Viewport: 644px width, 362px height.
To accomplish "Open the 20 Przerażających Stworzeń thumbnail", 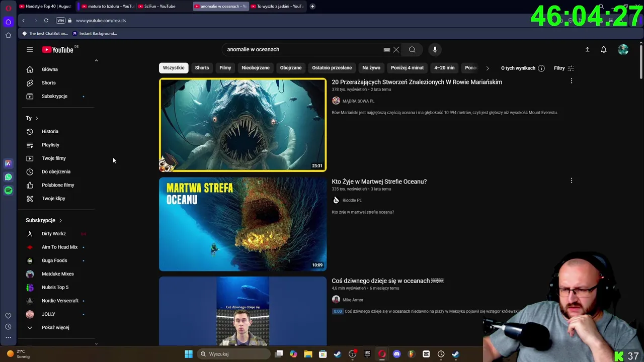I will click(243, 125).
